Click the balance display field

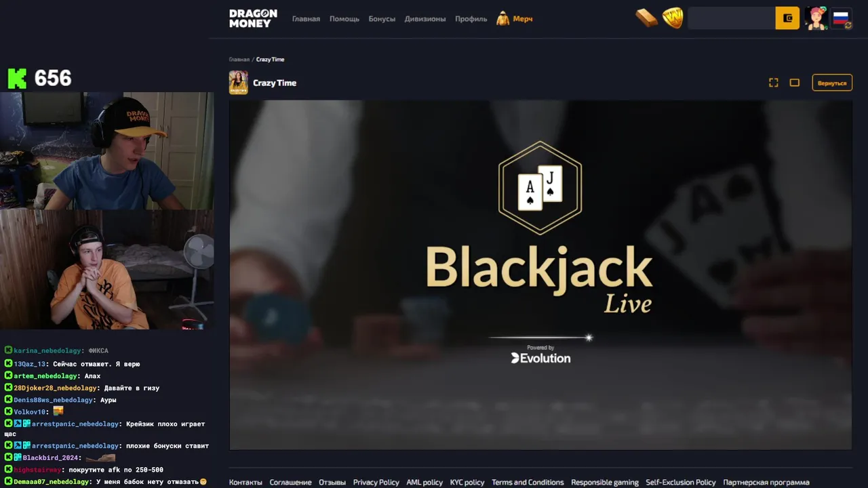click(x=732, y=18)
